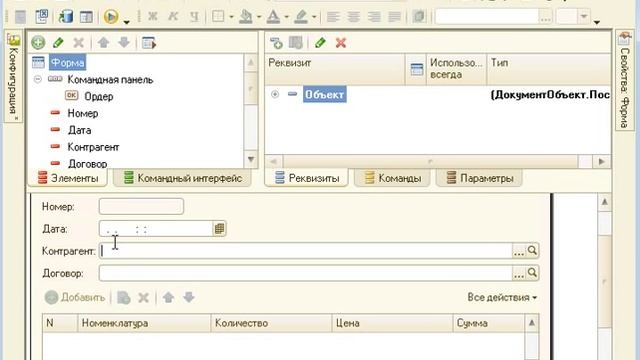Expand the Объект attribute node
Viewport: 640px width, 360px height.
tap(275, 94)
